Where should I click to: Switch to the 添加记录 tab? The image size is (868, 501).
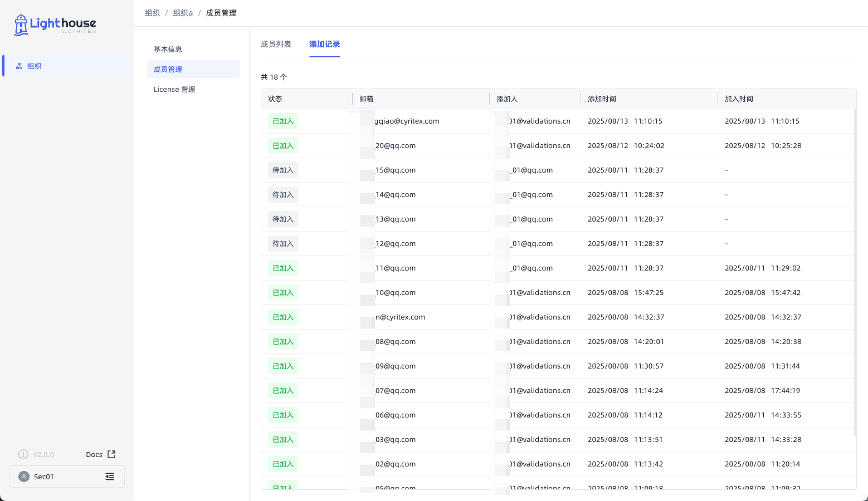tap(324, 44)
